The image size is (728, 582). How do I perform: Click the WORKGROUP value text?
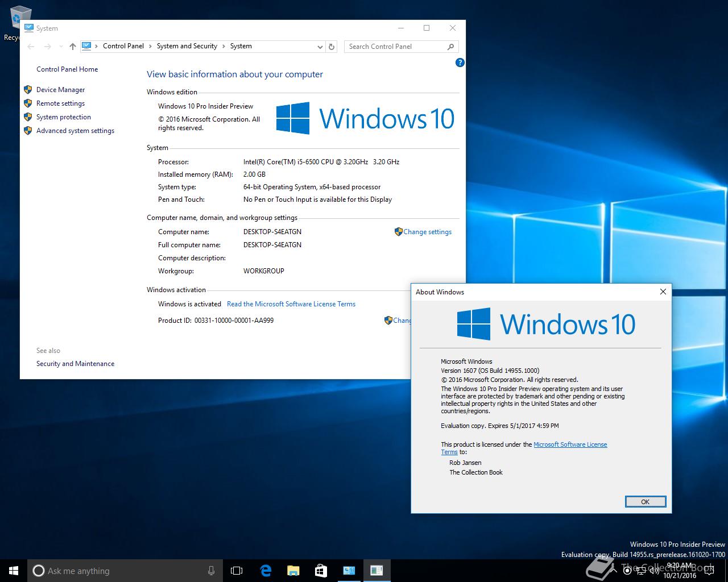[264, 271]
